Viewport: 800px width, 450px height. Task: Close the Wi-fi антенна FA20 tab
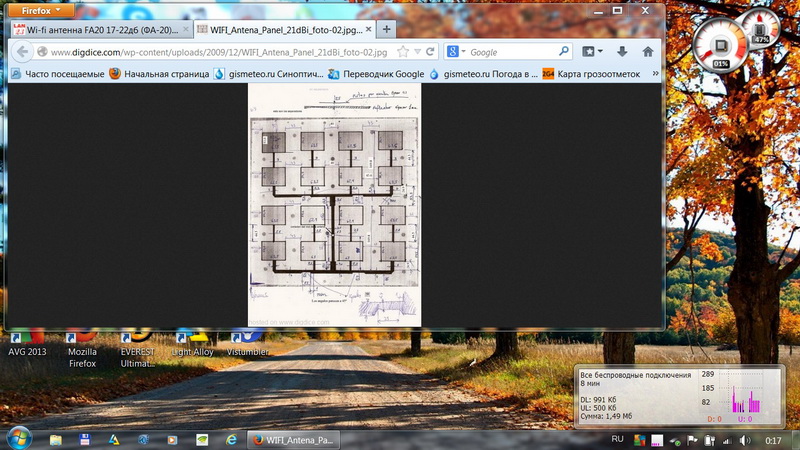coord(186,30)
